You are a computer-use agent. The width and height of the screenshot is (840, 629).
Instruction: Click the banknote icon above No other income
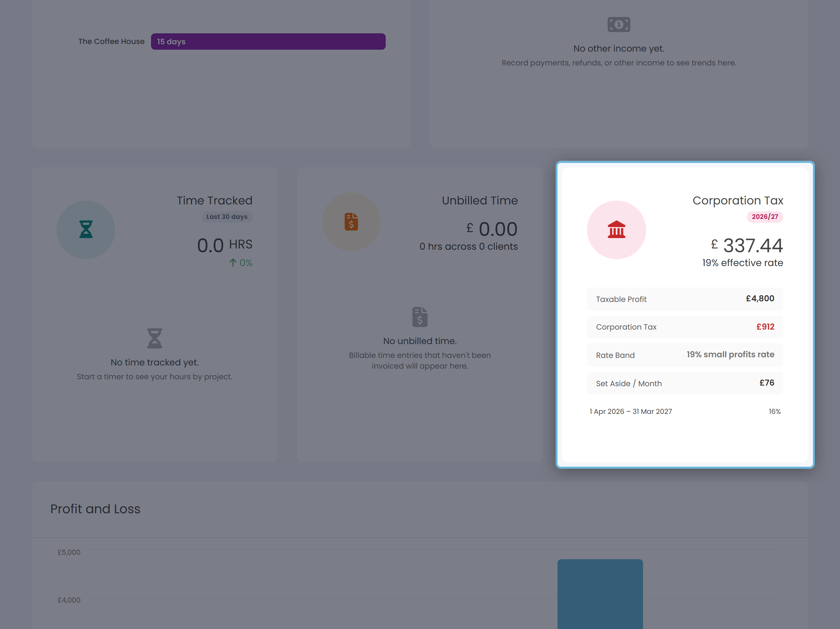click(x=619, y=25)
